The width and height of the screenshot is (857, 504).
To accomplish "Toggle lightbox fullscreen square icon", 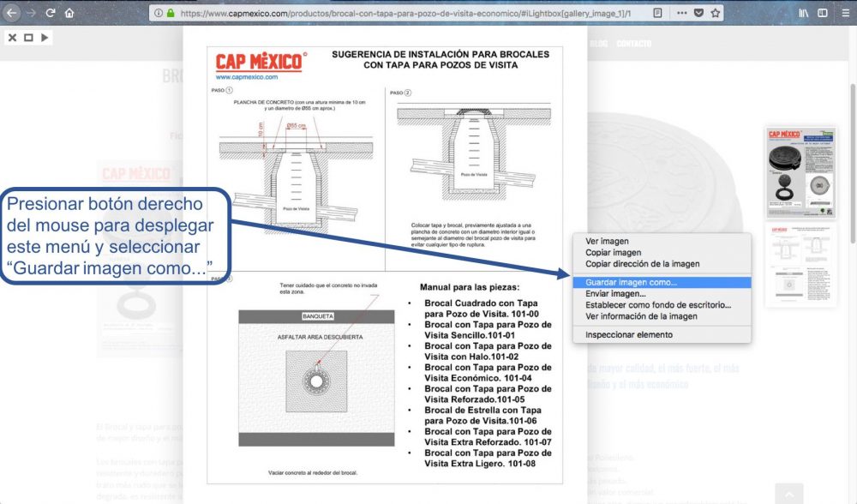I will [x=28, y=38].
